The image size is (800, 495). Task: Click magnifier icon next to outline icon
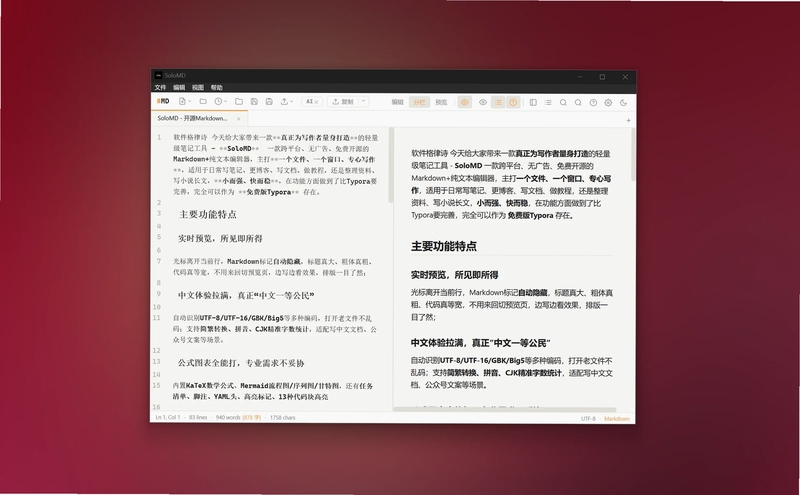[x=563, y=103]
